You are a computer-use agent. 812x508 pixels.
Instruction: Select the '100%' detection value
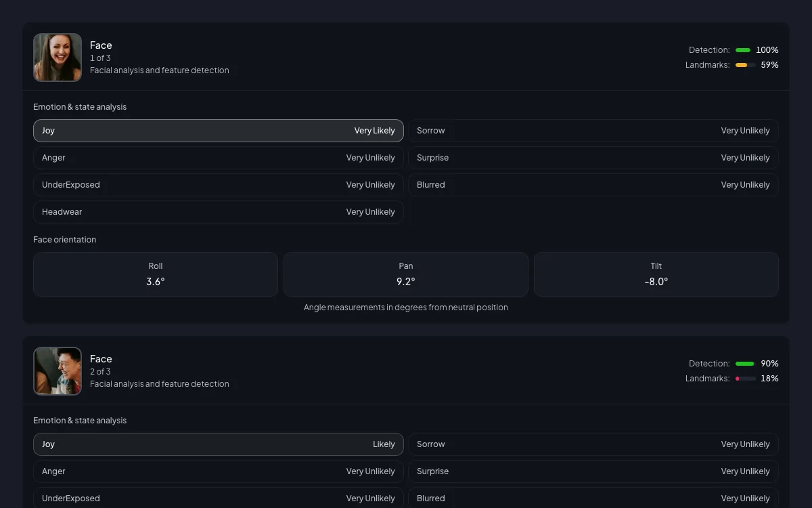[767, 50]
